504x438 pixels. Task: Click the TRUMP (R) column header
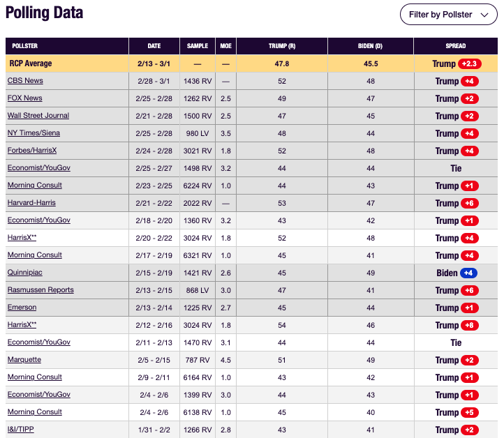coord(282,46)
